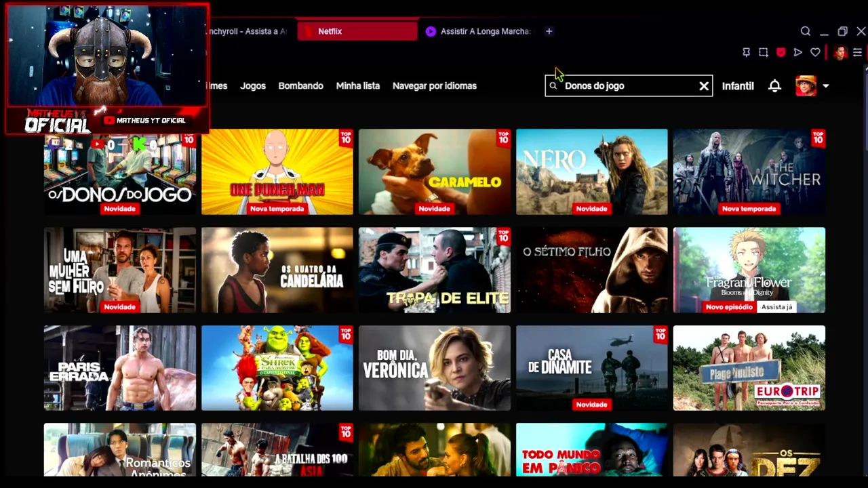Click the Assista já label on Fragrant Flower

[776, 307]
